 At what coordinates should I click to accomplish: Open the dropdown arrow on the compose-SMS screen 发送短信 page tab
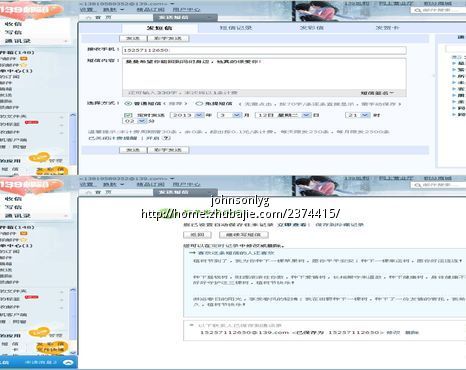click(x=209, y=17)
